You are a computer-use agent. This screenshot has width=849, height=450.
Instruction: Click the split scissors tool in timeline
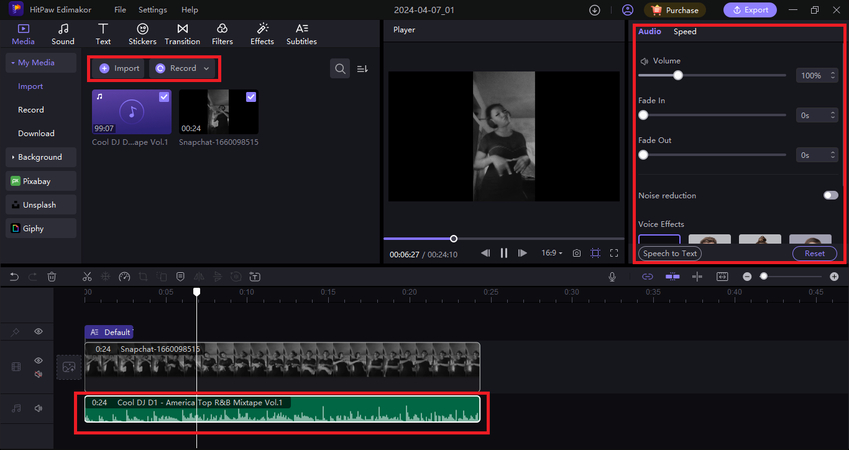point(87,276)
